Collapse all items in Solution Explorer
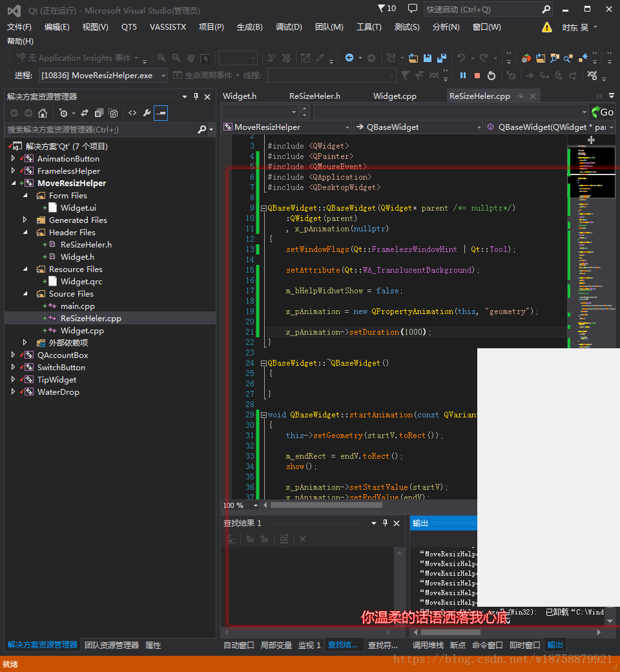The height and width of the screenshot is (672, 620). tap(99, 113)
